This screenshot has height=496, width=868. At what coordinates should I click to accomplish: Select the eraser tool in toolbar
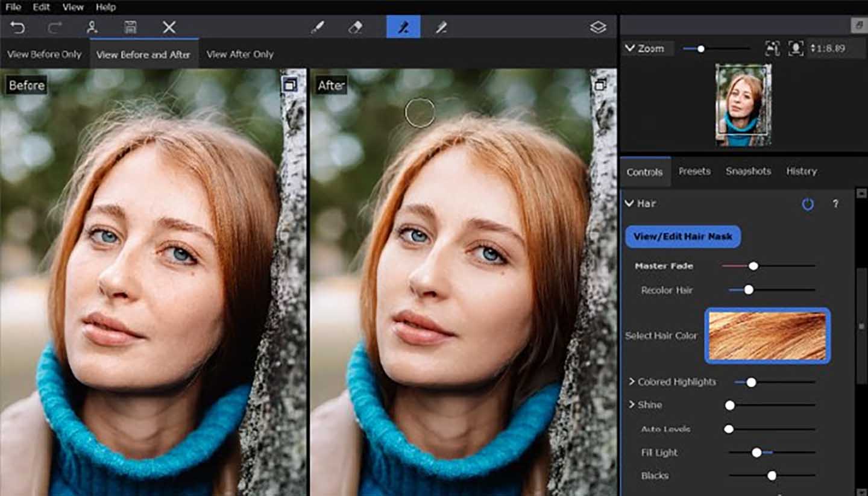pos(356,27)
